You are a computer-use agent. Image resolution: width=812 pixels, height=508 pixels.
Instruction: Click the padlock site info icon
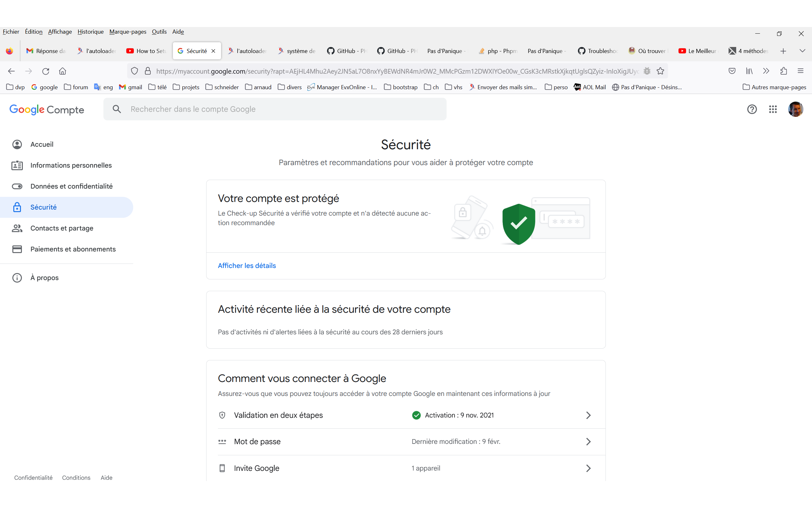(147, 71)
